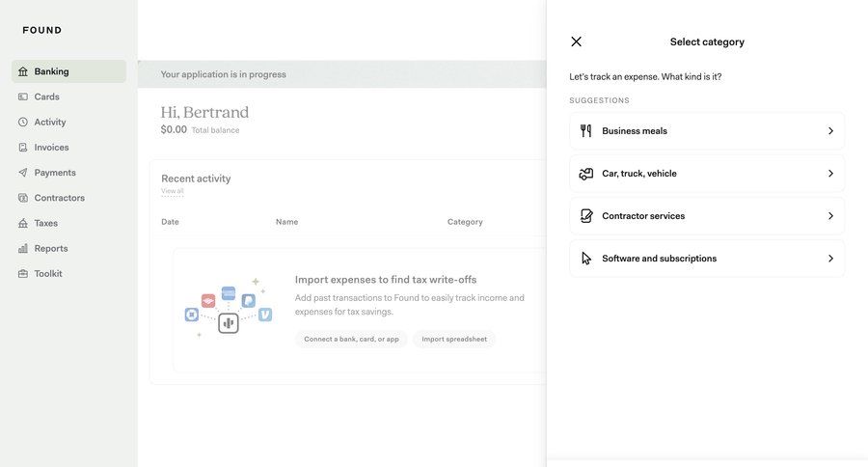Click the Software and subscriptions cursor icon

pos(586,259)
